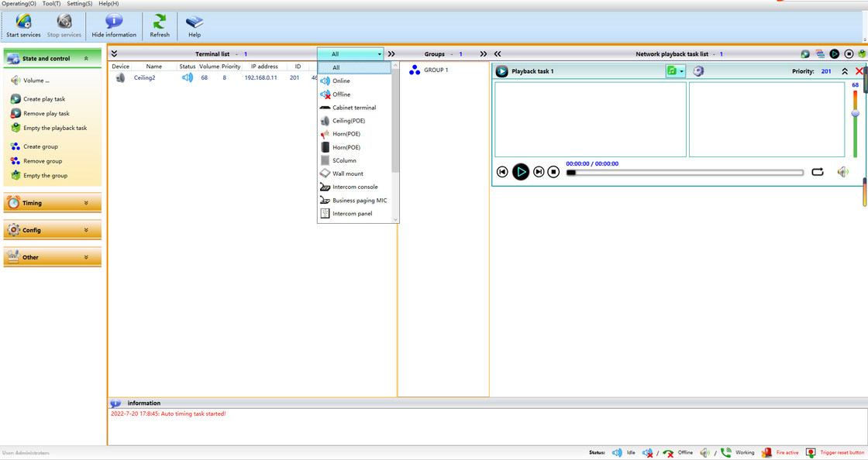Click the Refresh toolbar icon
868x460 pixels.
tap(160, 26)
